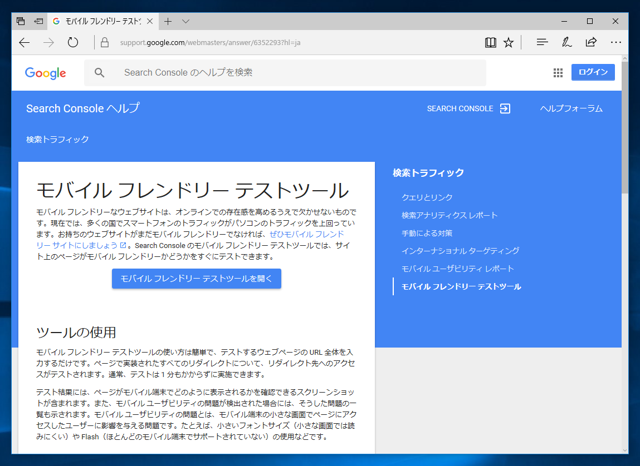
Task: Click モバイル フレンドリー テストツールを開く button
Action: pos(197,279)
